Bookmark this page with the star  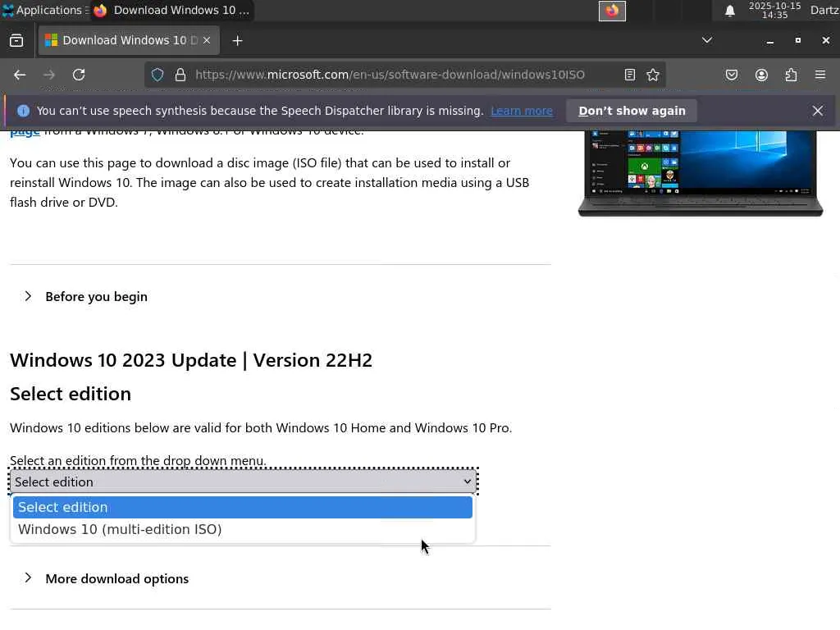click(x=653, y=75)
